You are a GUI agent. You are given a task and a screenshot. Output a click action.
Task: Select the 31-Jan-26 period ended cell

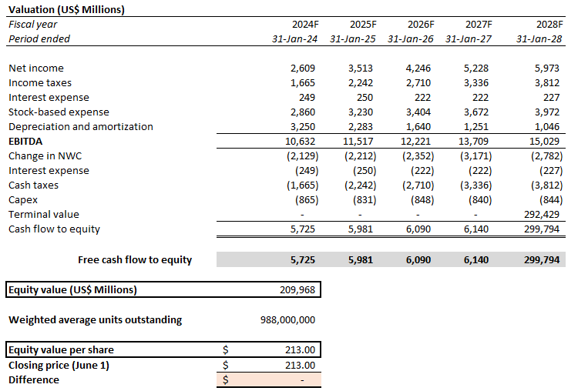tap(410, 39)
